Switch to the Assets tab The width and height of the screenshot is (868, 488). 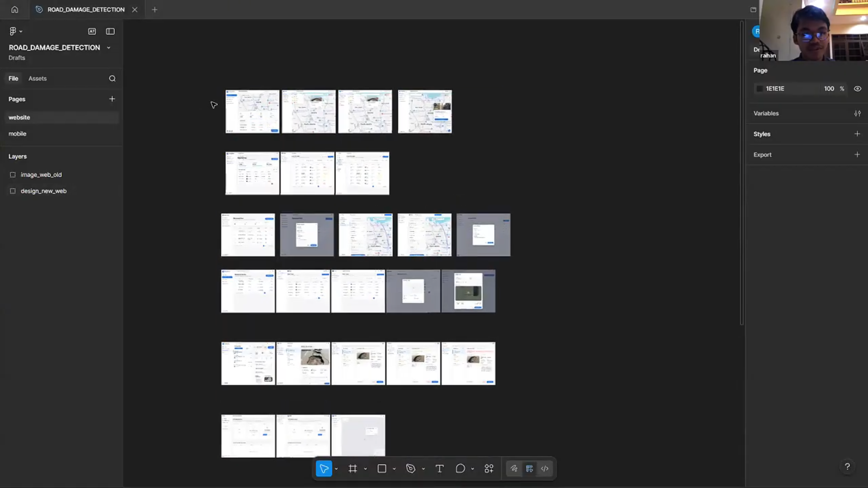[38, 78]
